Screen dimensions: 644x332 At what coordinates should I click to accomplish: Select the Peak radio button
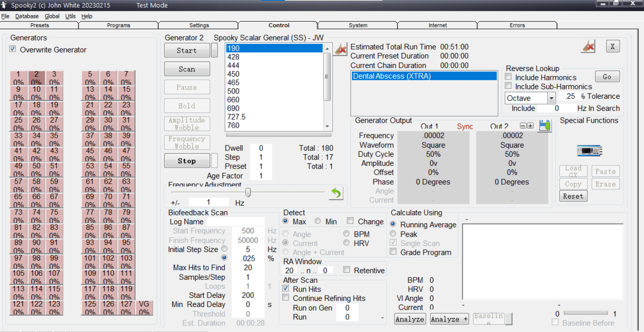pyautogui.click(x=393, y=234)
